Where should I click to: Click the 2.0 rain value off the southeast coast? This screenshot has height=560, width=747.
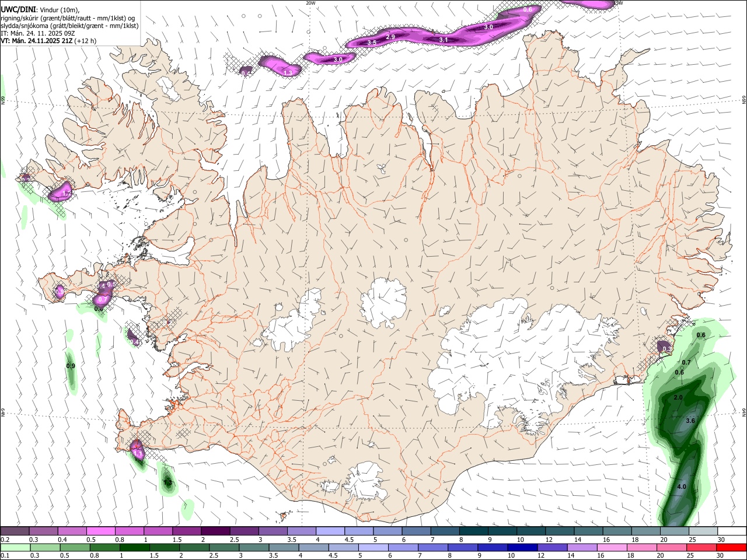[678, 397]
